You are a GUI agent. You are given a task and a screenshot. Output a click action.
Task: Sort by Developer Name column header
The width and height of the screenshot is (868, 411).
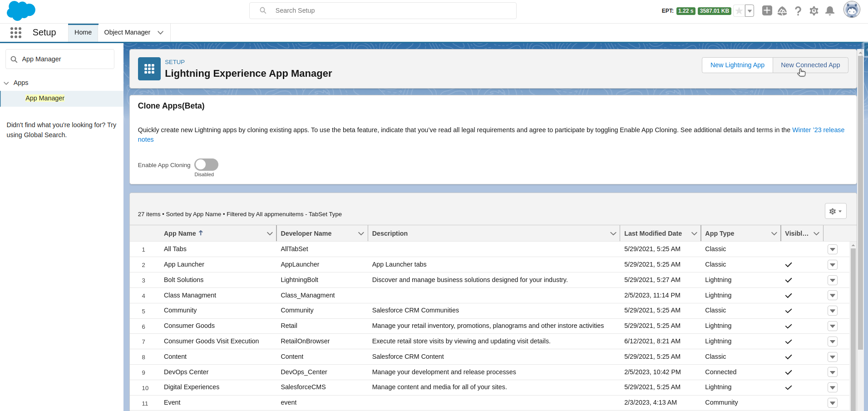click(x=306, y=233)
